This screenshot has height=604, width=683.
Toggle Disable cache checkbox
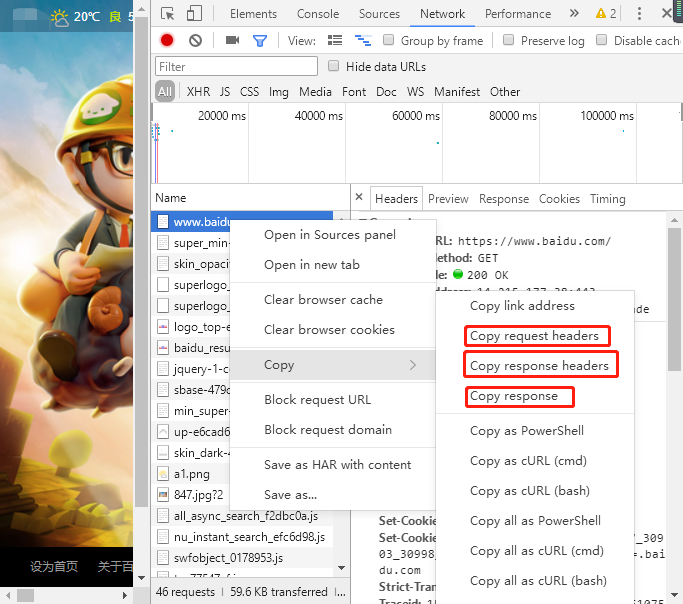[602, 40]
